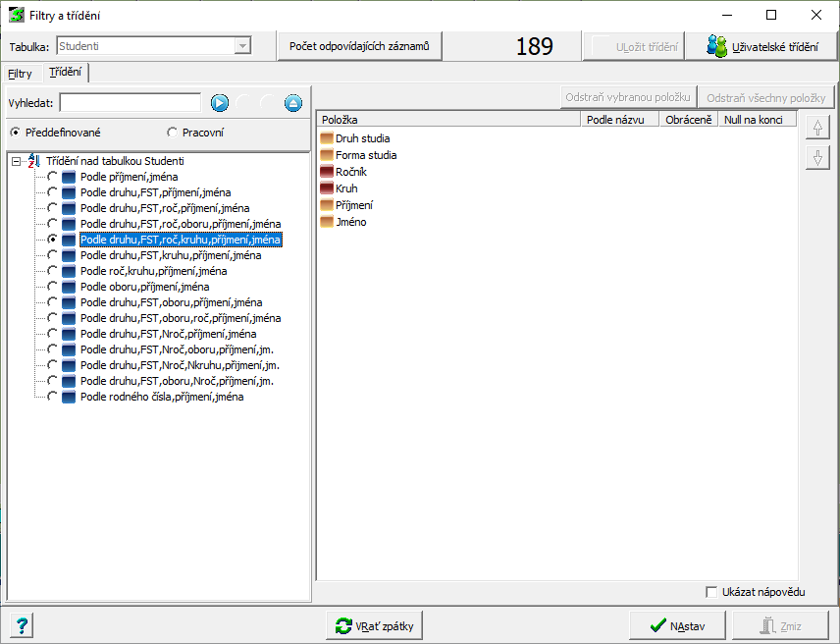Select the Pracovní radio button
This screenshot has width=840, height=644.
pos(173,133)
